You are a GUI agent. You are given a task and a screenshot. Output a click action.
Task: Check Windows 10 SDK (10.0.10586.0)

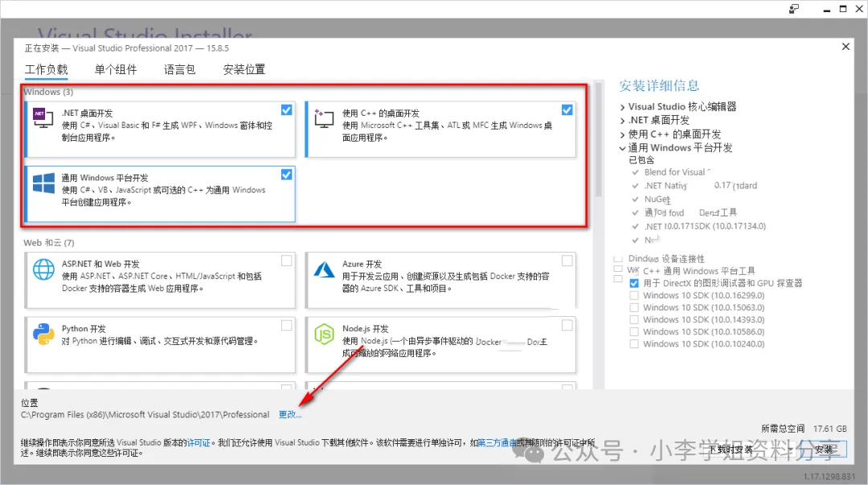634,332
